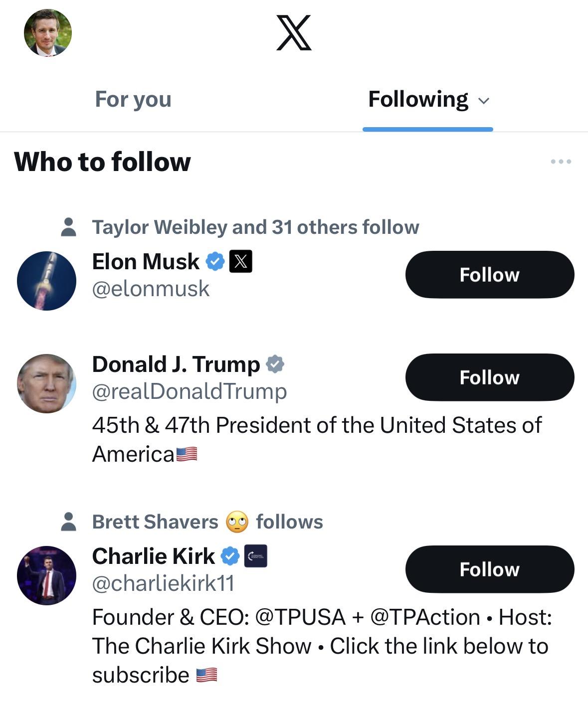Click Donald J. Trump's gray verified badge
The width and height of the screenshot is (588, 707).
tap(275, 364)
